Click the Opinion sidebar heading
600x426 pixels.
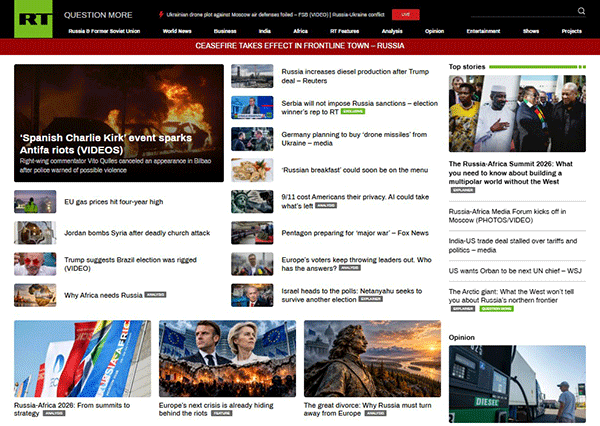461,337
